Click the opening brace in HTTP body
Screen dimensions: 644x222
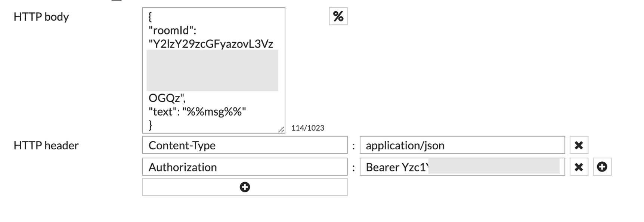point(150,17)
